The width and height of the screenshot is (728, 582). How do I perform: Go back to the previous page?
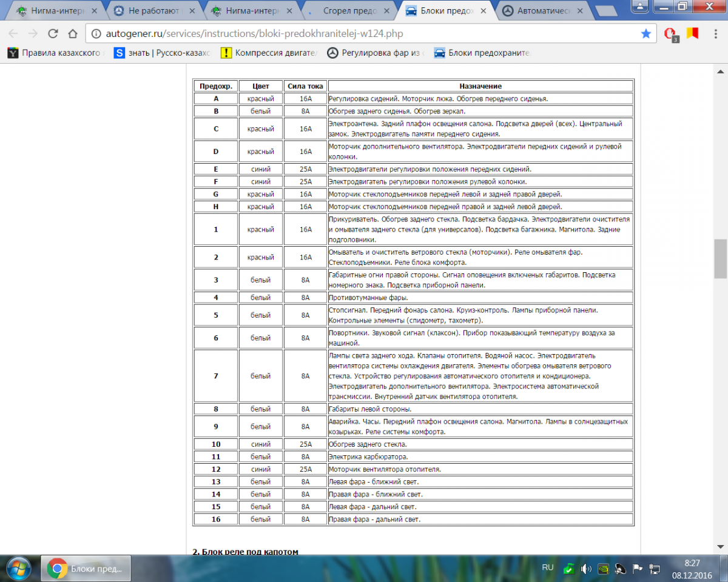pyautogui.click(x=13, y=34)
